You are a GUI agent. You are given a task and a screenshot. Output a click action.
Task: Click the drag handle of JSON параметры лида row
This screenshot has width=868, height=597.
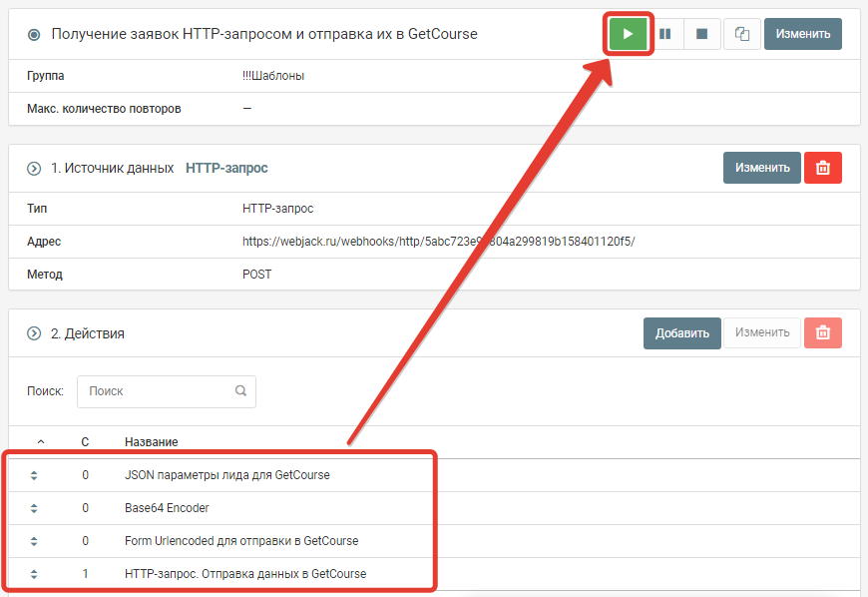pyautogui.click(x=34, y=475)
